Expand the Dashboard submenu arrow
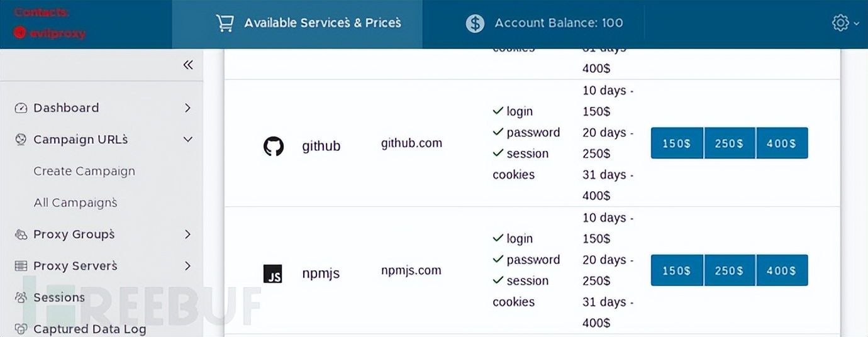 pos(187,108)
